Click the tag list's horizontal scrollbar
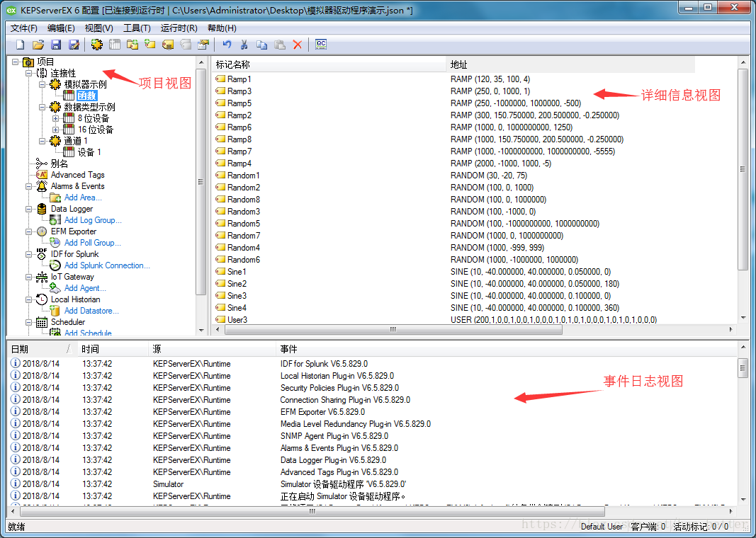This screenshot has height=538, width=756. coord(393,329)
